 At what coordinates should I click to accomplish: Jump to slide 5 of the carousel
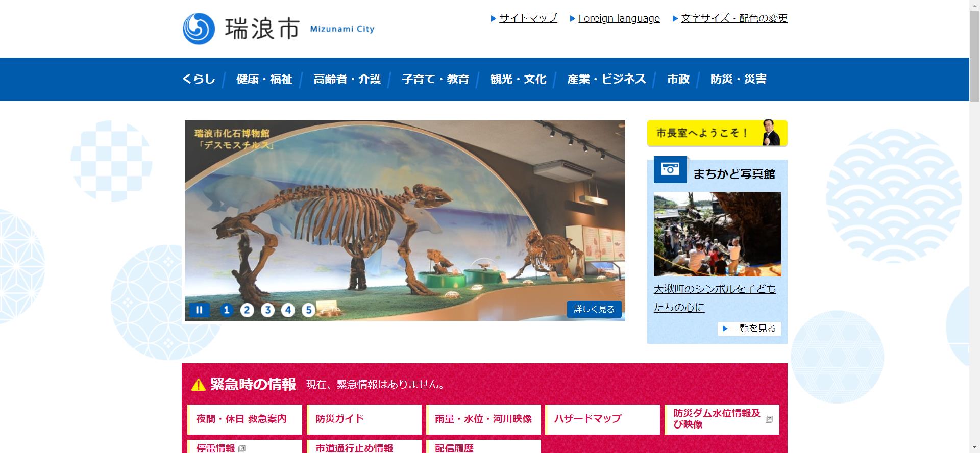(x=308, y=310)
